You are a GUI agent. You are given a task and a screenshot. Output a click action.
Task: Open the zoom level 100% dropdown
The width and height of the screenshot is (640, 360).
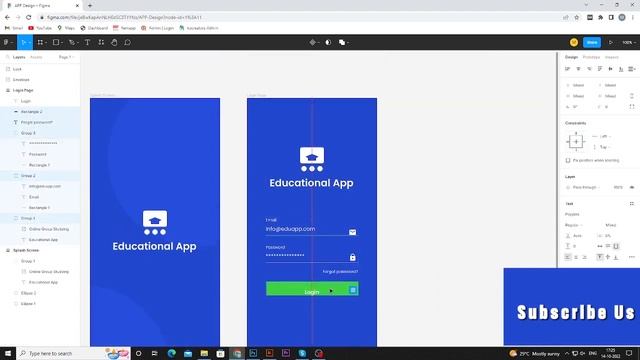coord(629,42)
